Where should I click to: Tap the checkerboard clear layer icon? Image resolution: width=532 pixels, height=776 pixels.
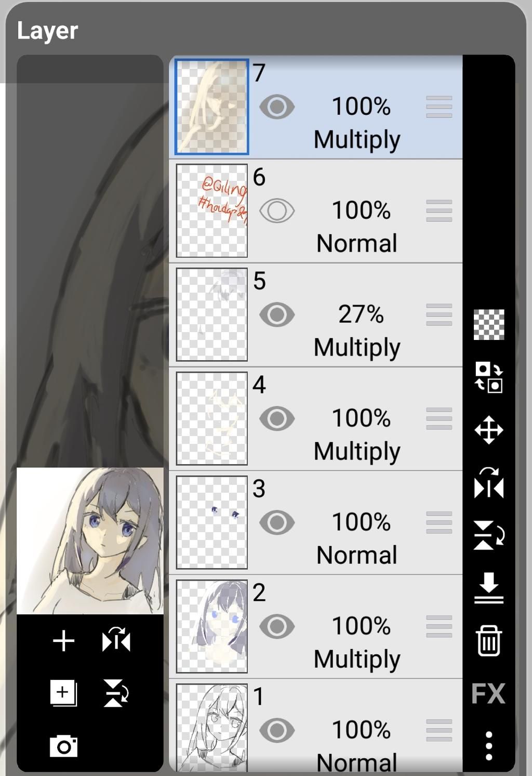pyautogui.click(x=488, y=324)
